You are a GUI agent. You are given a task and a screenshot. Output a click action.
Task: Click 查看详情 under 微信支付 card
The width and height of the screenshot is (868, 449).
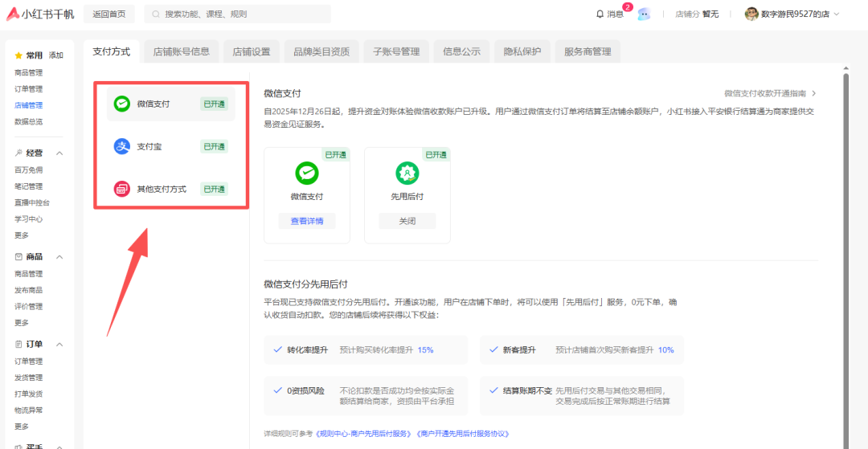click(x=307, y=221)
